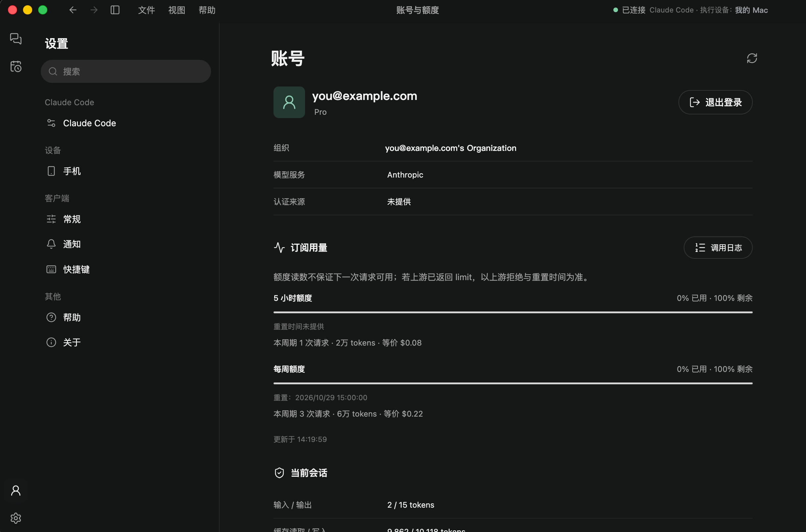Viewport: 806px width, 532px height.
Task: Click the you@example.com's Organization value
Action: [x=450, y=148]
